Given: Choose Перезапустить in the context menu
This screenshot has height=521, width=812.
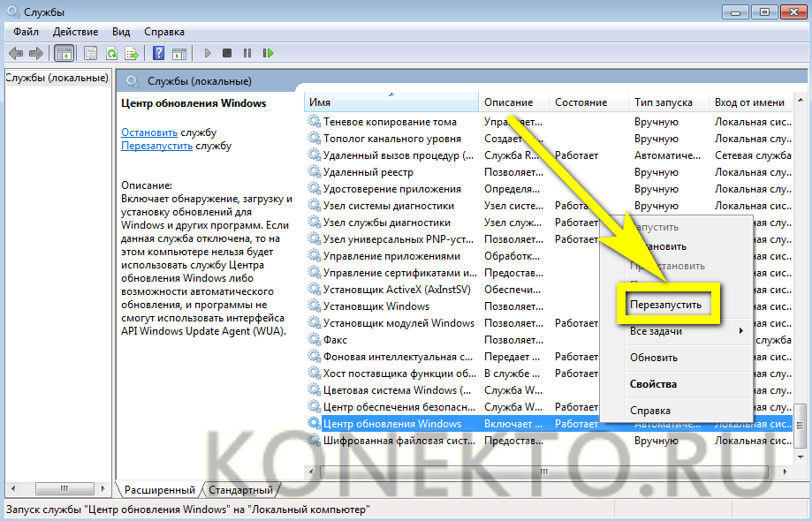Looking at the screenshot, I should pos(665,305).
